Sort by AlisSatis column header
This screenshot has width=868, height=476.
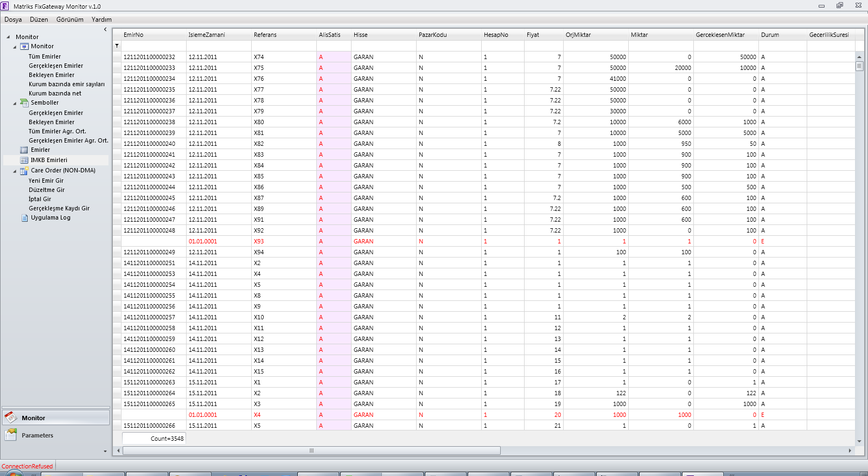(x=334, y=35)
